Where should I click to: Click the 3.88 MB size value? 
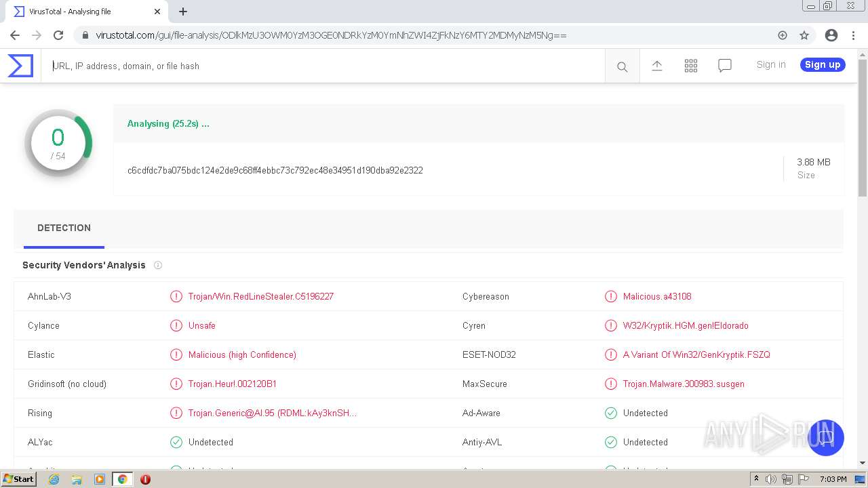(x=814, y=162)
